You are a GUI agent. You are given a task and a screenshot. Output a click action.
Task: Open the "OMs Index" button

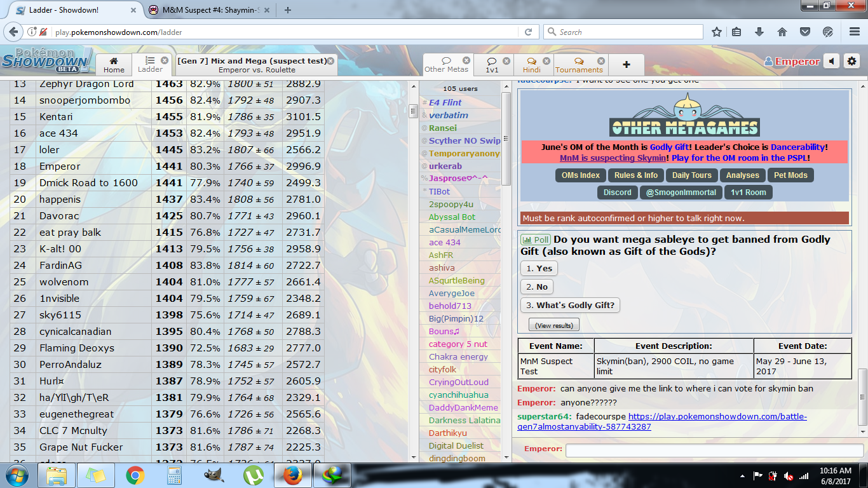click(x=580, y=175)
